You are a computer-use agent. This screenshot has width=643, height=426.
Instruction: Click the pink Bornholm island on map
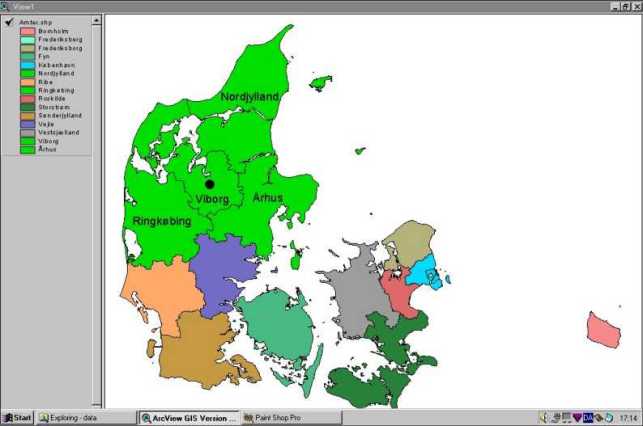pyautogui.click(x=603, y=330)
